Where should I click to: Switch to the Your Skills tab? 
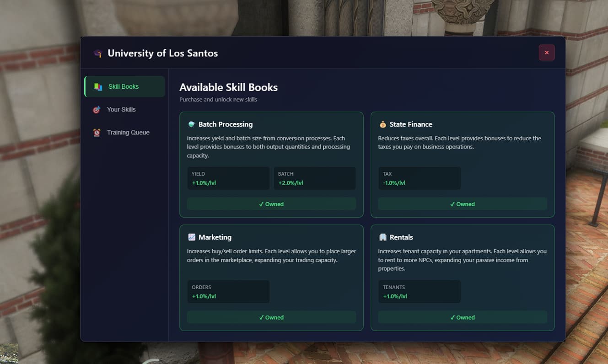[121, 110]
